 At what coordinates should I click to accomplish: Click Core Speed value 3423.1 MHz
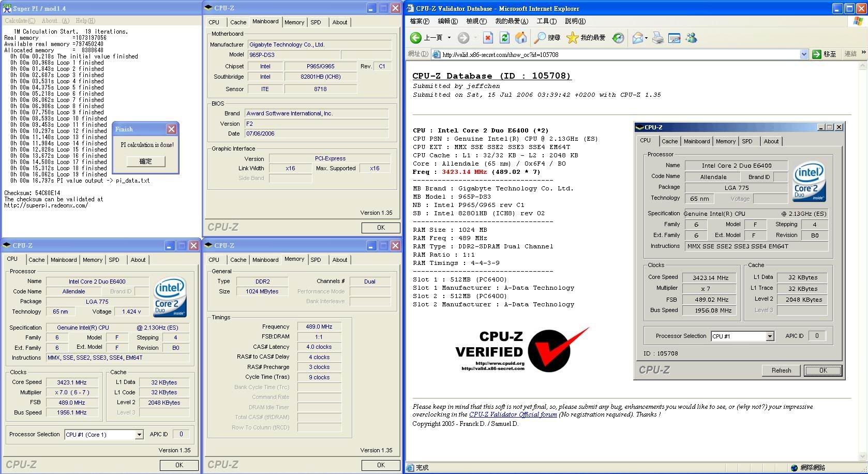[x=72, y=382]
